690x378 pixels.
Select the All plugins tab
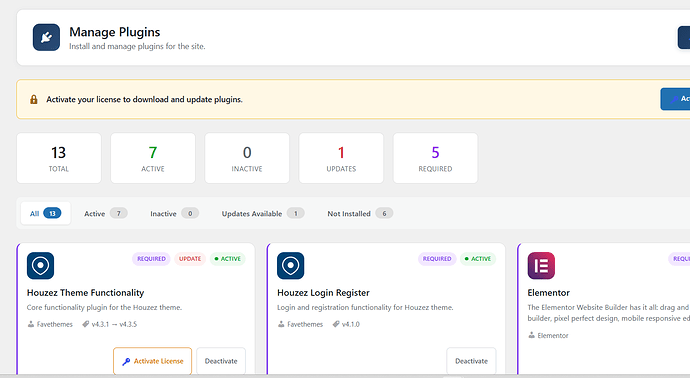pos(45,213)
